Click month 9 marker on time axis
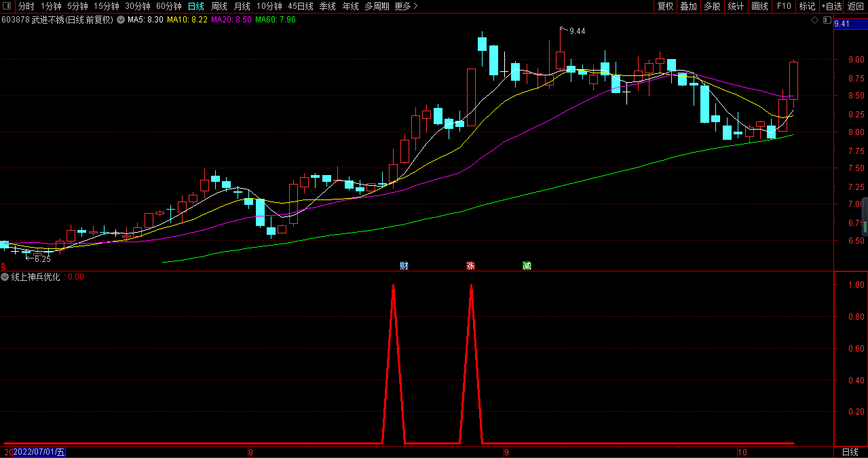 tap(506, 452)
